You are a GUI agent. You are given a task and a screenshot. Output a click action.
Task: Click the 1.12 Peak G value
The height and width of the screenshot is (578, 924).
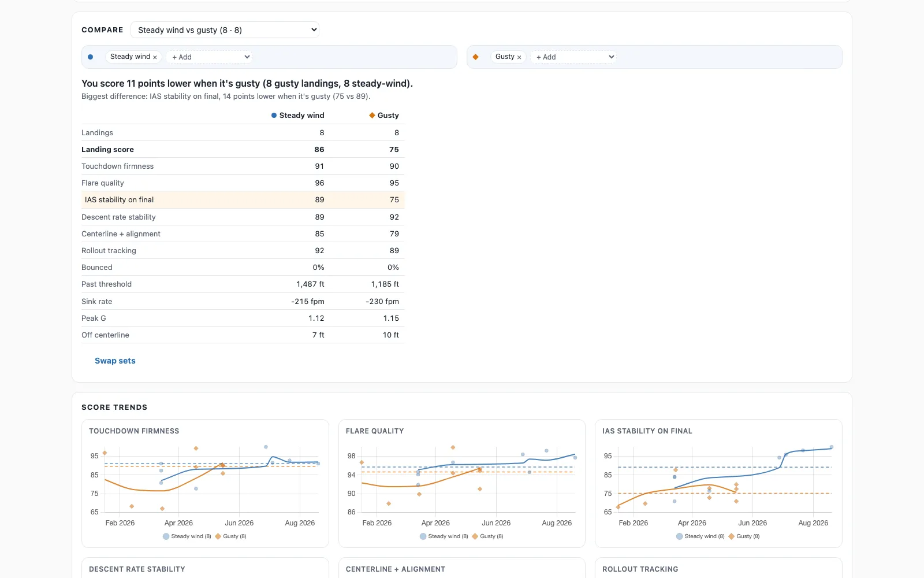coord(316,318)
